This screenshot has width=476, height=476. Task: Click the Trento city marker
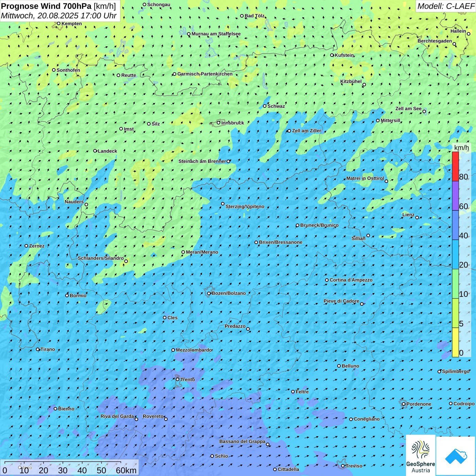point(177,379)
